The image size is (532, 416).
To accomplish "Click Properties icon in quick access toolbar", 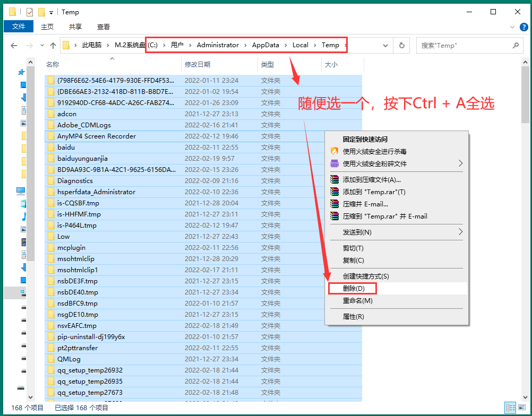I will click(30, 12).
